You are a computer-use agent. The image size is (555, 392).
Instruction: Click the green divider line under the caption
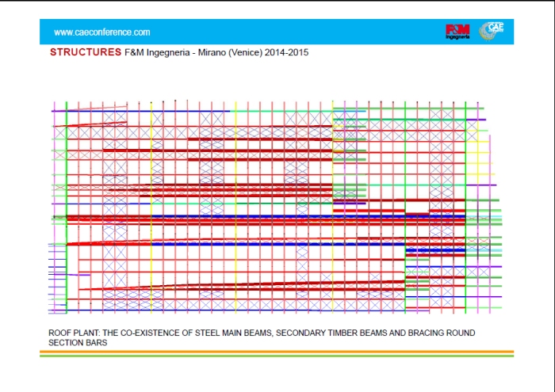pyautogui.click(x=277, y=356)
